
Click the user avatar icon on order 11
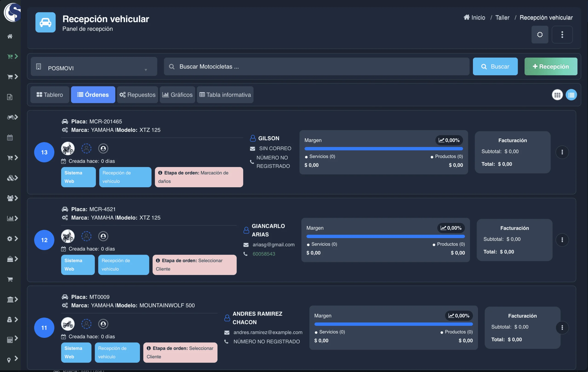[103, 324]
